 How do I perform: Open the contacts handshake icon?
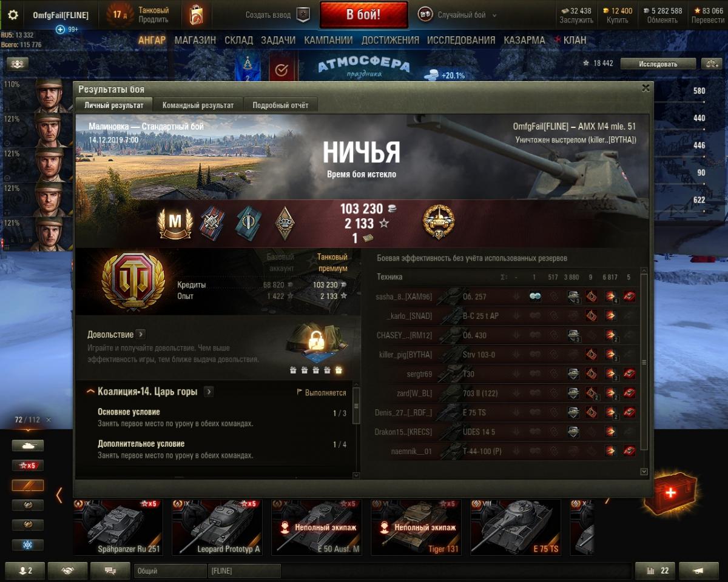pyautogui.click(x=68, y=570)
